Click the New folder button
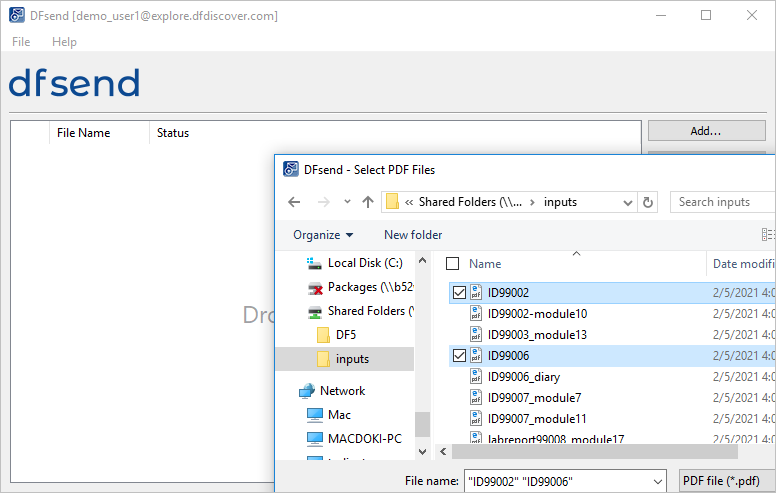 point(413,235)
